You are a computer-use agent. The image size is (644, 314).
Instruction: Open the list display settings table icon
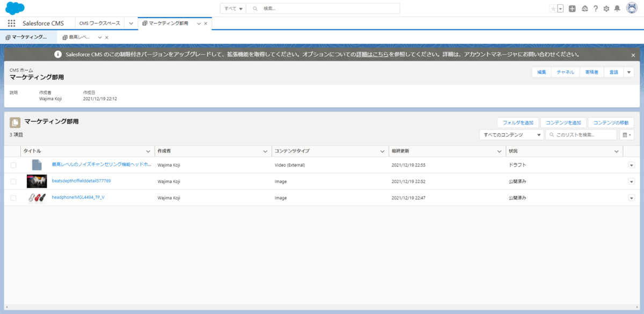point(627,135)
